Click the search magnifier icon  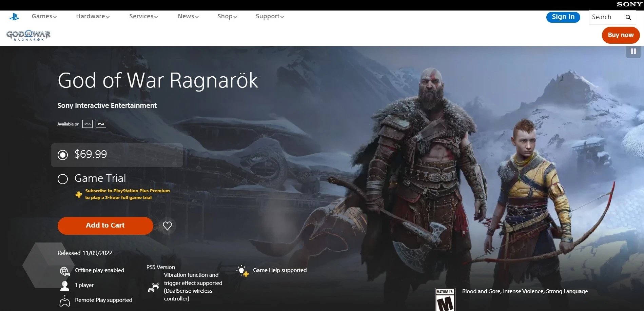point(628,17)
